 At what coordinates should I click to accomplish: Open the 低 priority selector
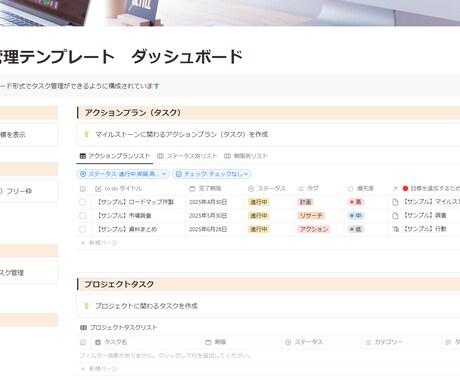pyautogui.click(x=356, y=229)
